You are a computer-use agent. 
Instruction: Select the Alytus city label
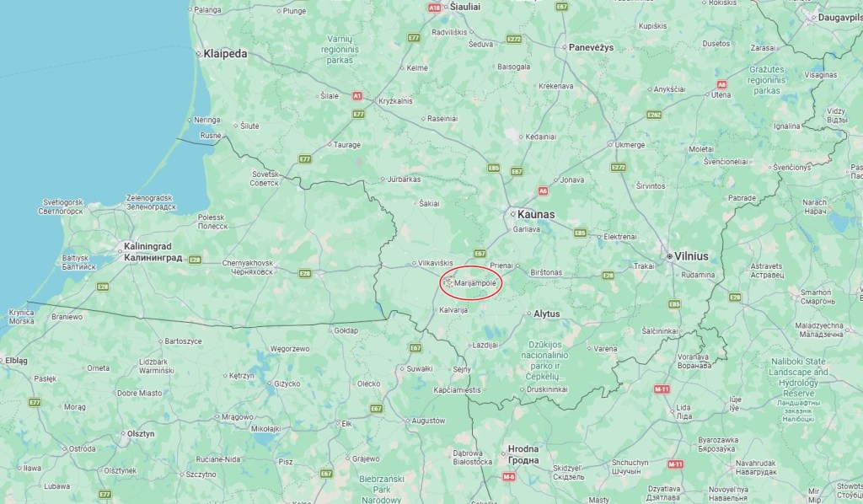546,314
